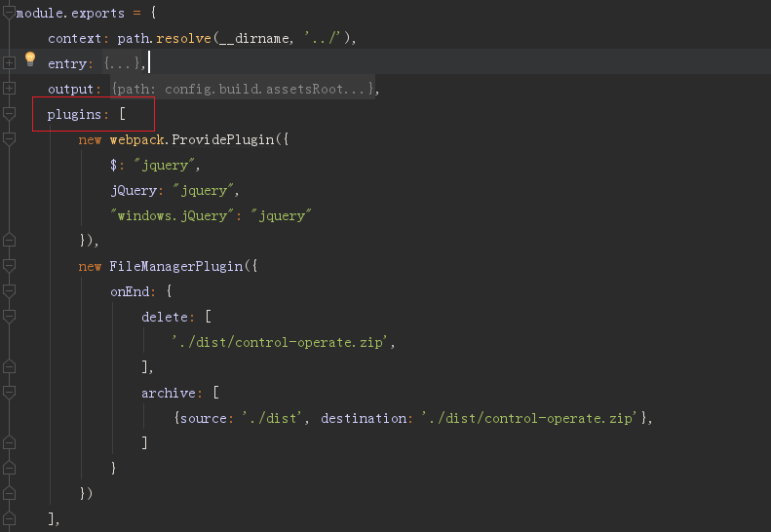Click the context property name
Image resolution: width=771 pixels, height=532 pixels.
pos(74,38)
